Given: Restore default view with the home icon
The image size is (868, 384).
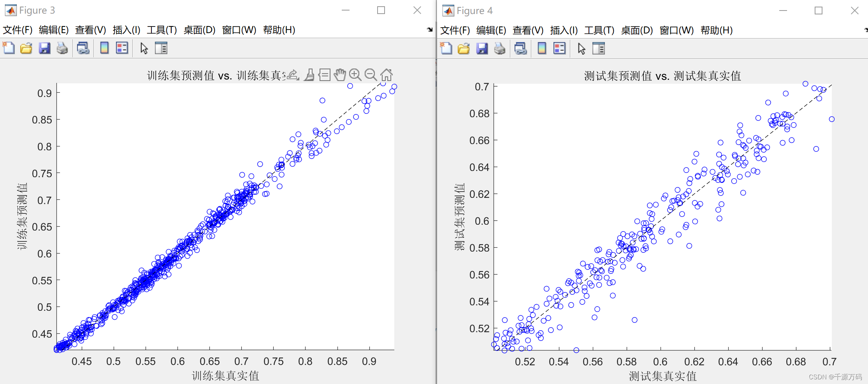Looking at the screenshot, I should click(x=386, y=75).
